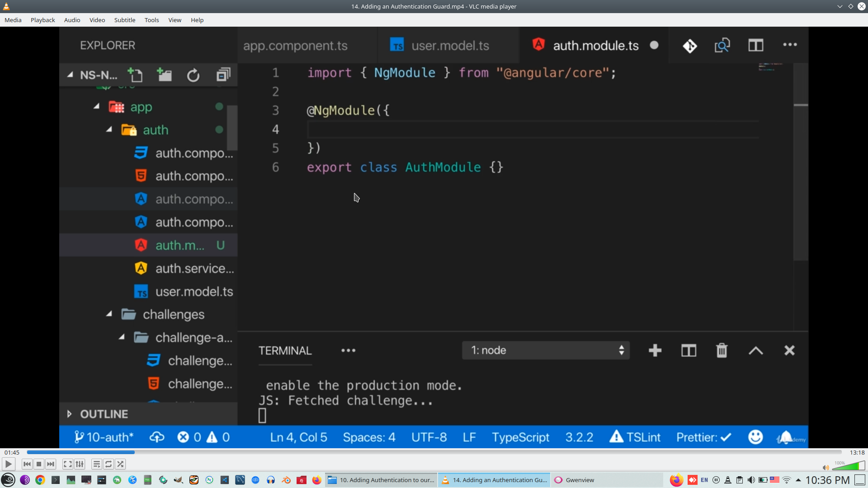The height and width of the screenshot is (488, 868).
Task: Switch to the '10. Adding Authentication' taskbar window
Action: coord(381,480)
